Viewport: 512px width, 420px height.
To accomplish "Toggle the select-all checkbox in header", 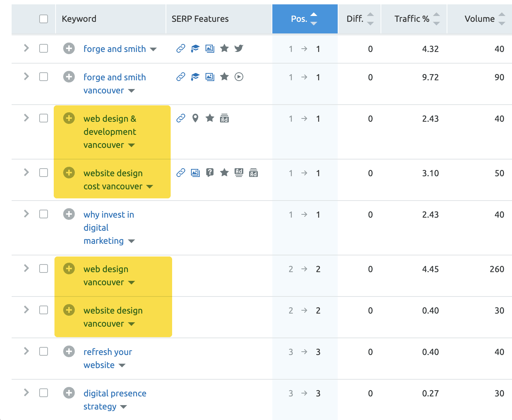I will tap(44, 19).
